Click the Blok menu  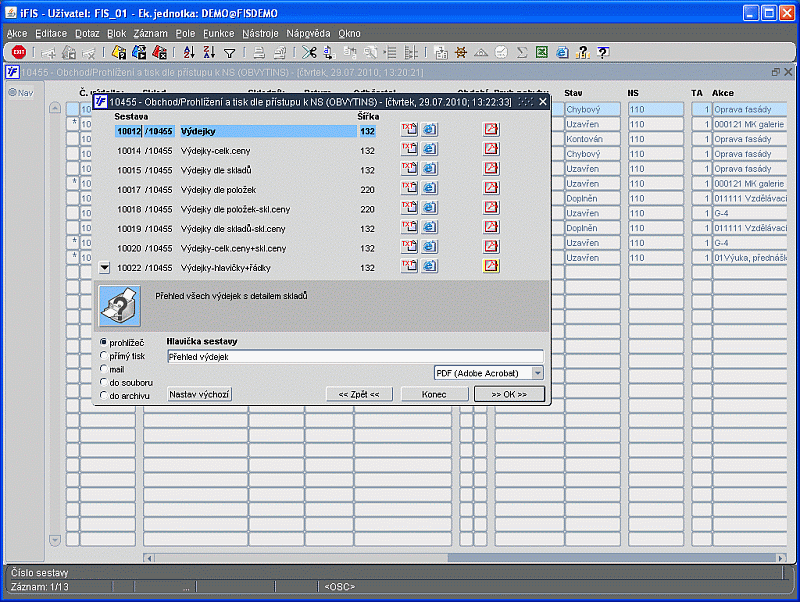116,34
